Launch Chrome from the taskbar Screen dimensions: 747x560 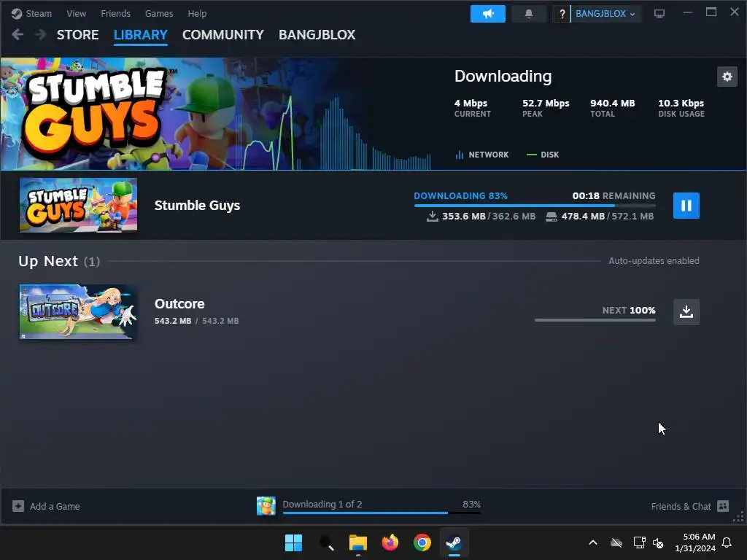pos(422,542)
